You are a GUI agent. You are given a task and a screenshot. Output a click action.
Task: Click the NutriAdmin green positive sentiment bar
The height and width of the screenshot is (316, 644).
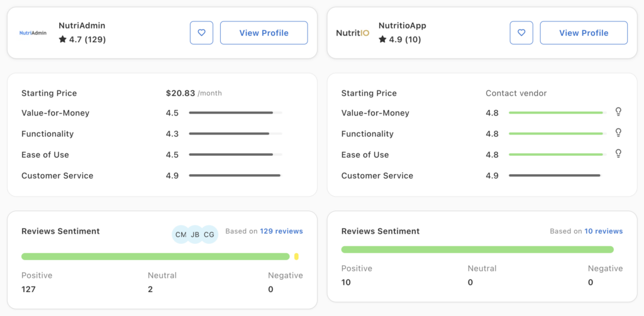[x=155, y=256]
